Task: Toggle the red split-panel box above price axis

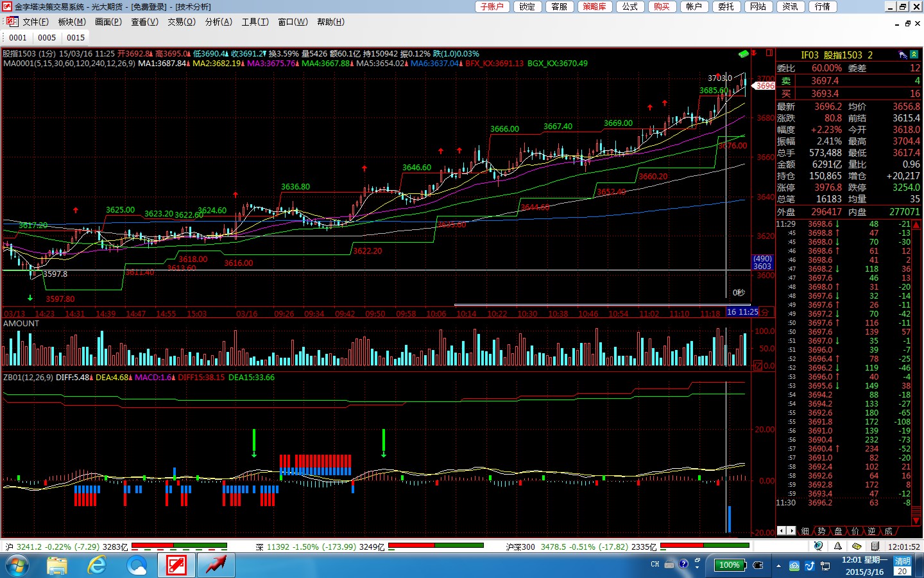Action: (769, 53)
